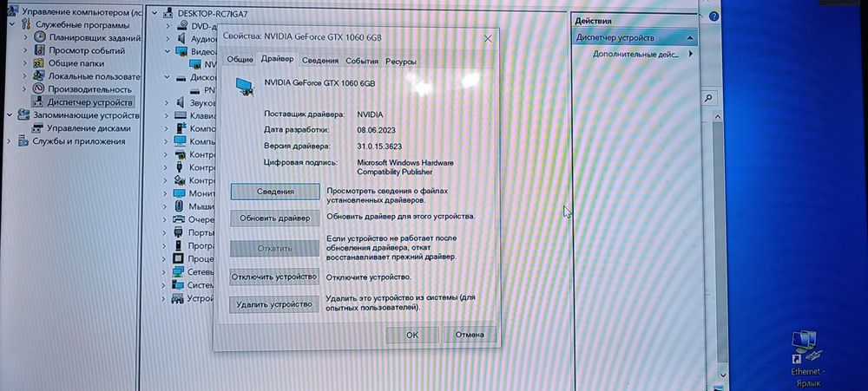Collapse the Запоминающие устройства node
This screenshot has height=391, width=868.
tap(10, 115)
